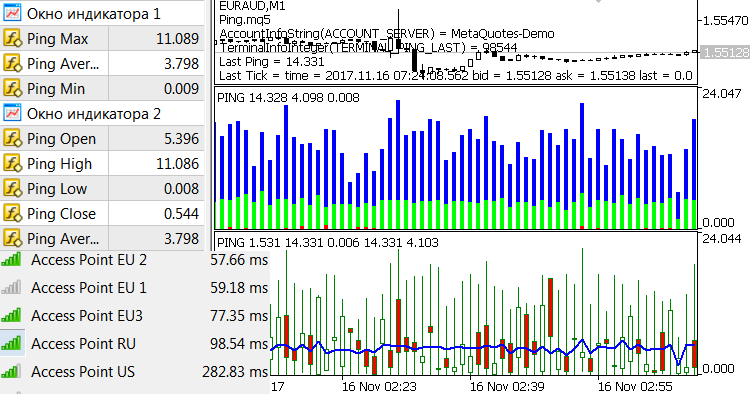Click the function icon next to Ping High
The image size is (750, 394).
pos(12,164)
